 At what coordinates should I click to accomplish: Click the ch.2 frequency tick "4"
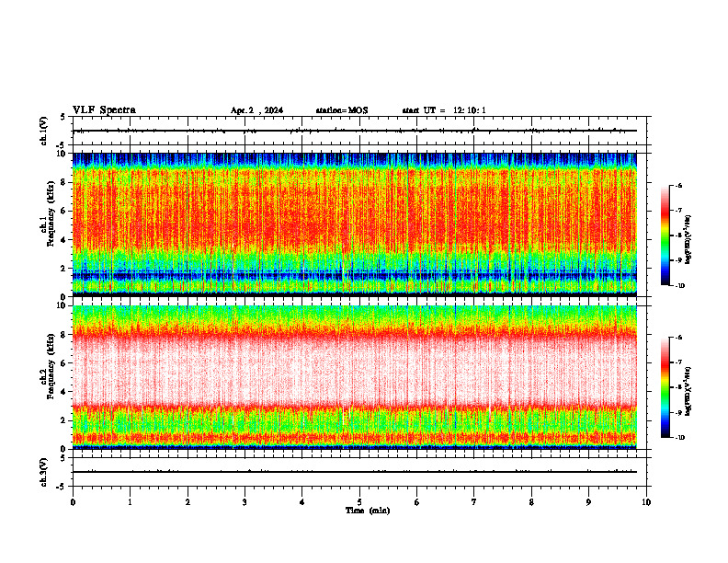[64, 392]
